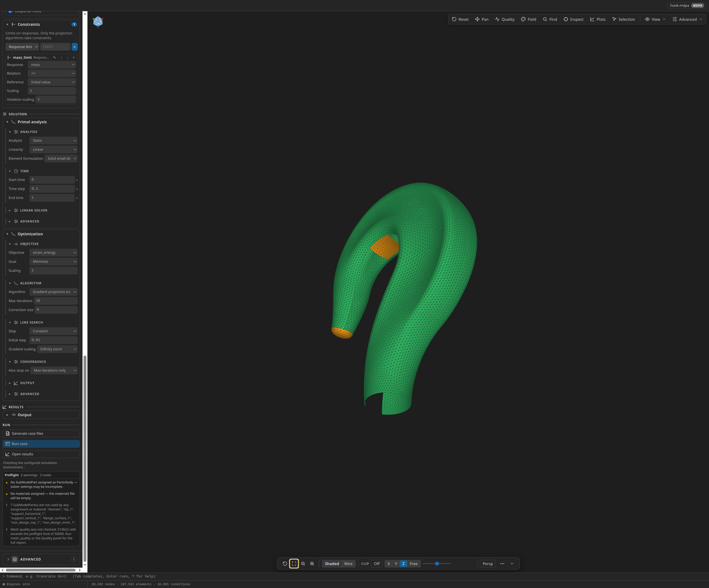Expand the Output results section
This screenshot has height=588, width=709.
pos(41,415)
